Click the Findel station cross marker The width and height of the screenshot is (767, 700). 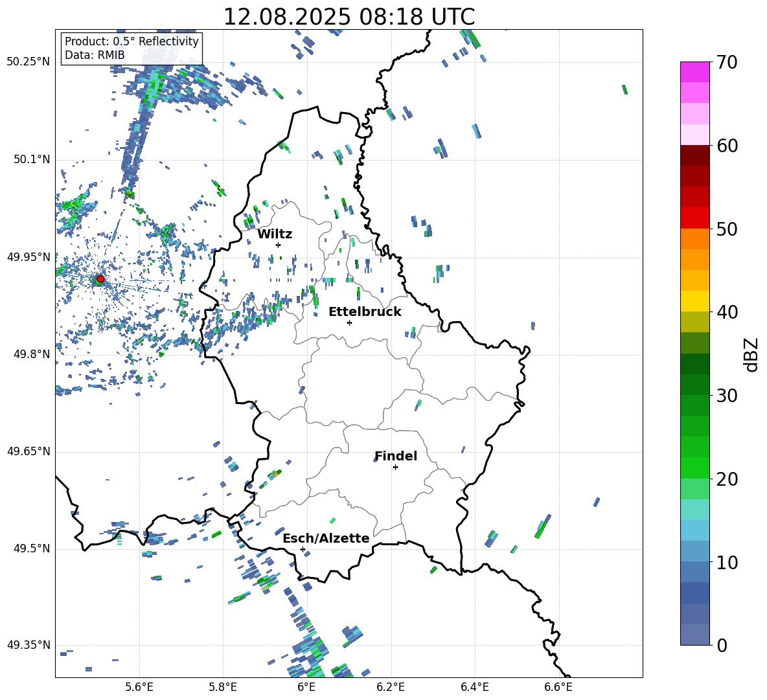pyautogui.click(x=395, y=468)
